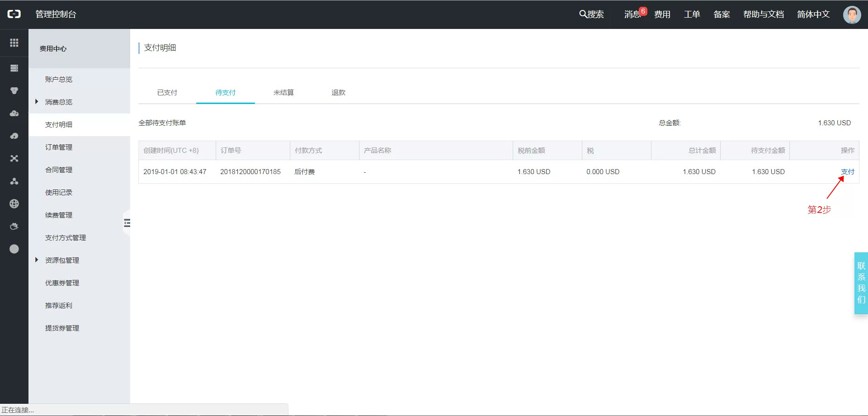
Task: Collapse the side menu with the handle icon
Action: coord(127,222)
